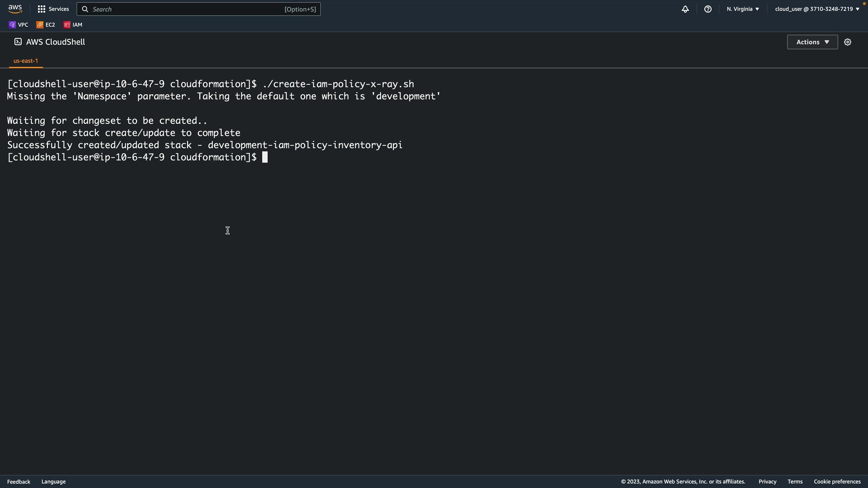Open Cookie preferences
Screen dimensions: 868x488
pos(837,482)
